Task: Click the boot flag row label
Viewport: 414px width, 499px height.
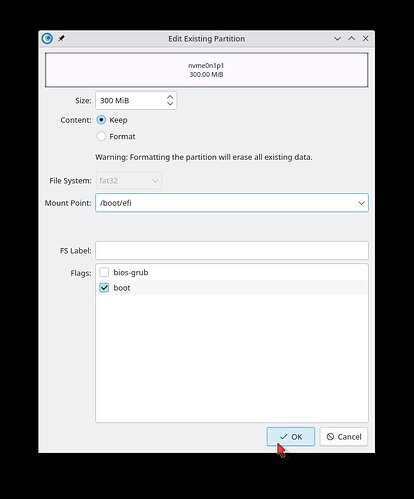Action: 122,288
